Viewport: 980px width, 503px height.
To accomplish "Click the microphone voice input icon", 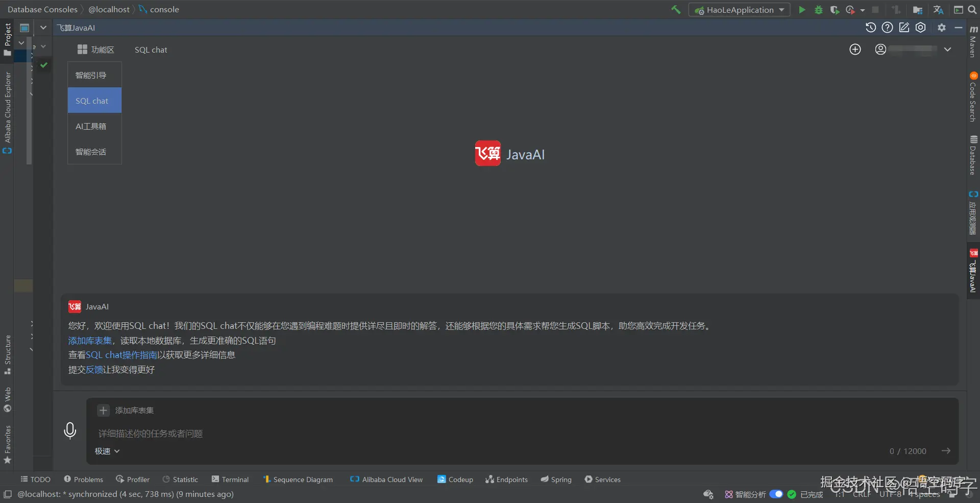I will pos(70,430).
